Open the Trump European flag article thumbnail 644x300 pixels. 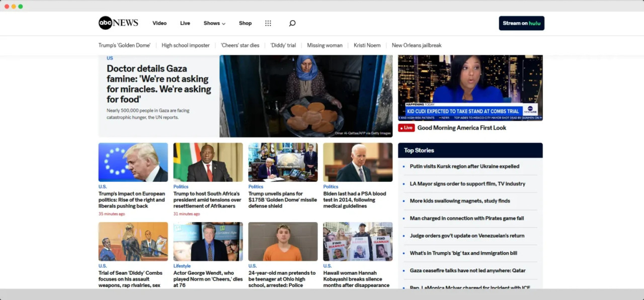(133, 162)
